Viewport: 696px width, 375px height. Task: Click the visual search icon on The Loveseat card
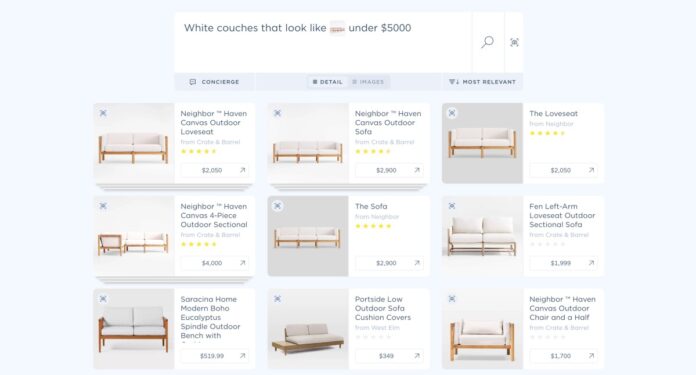click(452, 113)
